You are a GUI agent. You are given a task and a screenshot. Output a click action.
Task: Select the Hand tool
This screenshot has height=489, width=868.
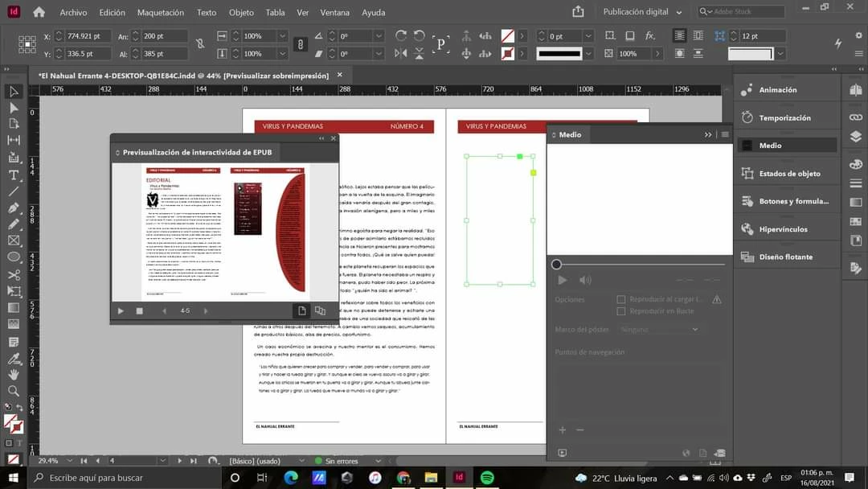click(14, 374)
